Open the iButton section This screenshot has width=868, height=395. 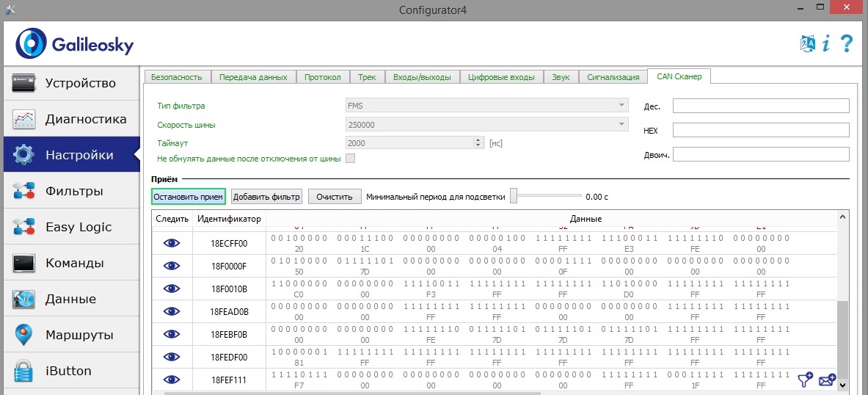70,371
